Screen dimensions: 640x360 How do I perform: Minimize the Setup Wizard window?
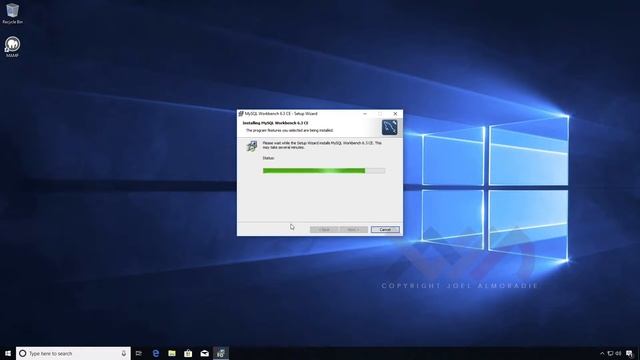[x=365, y=113]
